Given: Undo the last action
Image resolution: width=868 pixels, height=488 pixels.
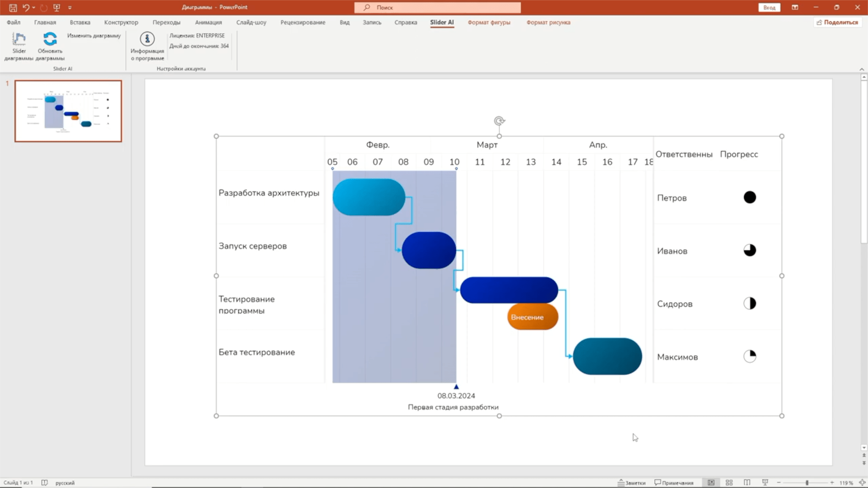Looking at the screenshot, I should [26, 7].
